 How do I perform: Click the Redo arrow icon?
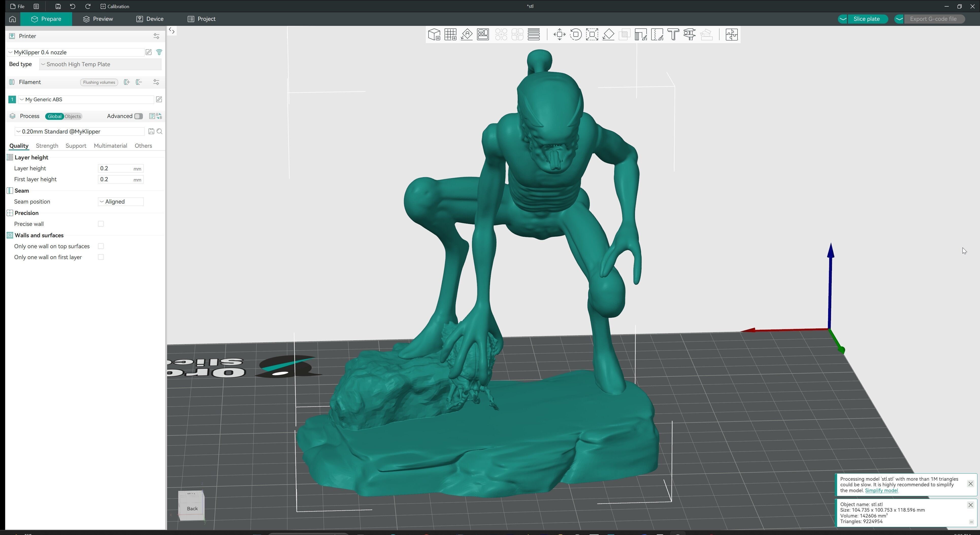[x=88, y=6]
